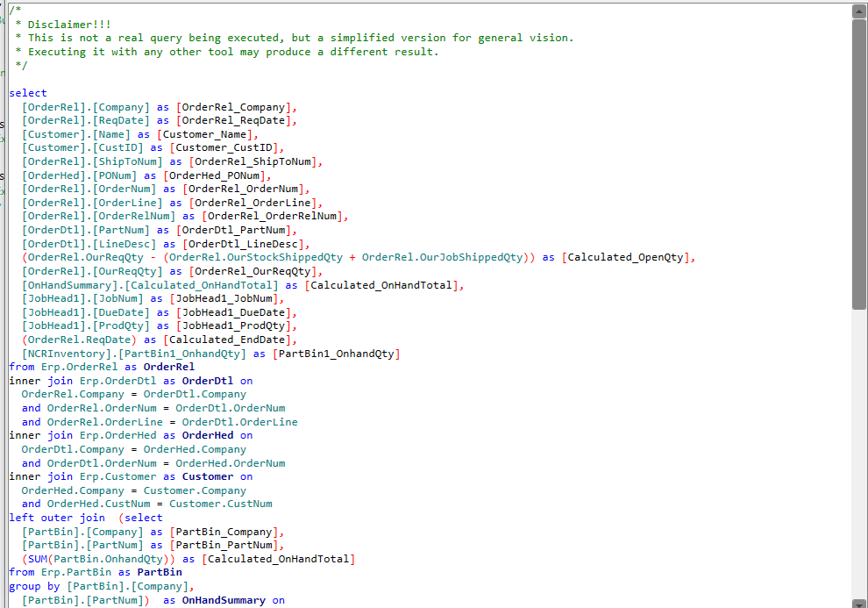Click the [OrderRel_OrderNum] alias
Viewport: 868px width, 608px height.
[x=245, y=189]
